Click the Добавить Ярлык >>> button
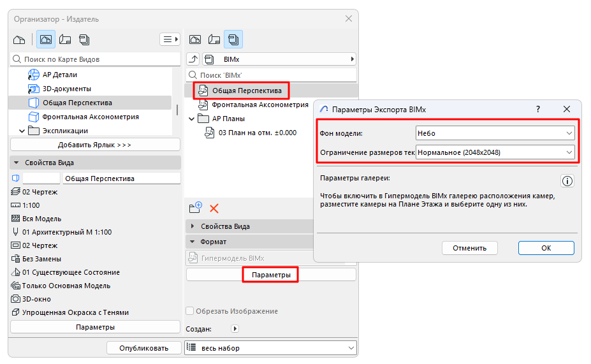The width and height of the screenshot is (591, 364). [95, 145]
